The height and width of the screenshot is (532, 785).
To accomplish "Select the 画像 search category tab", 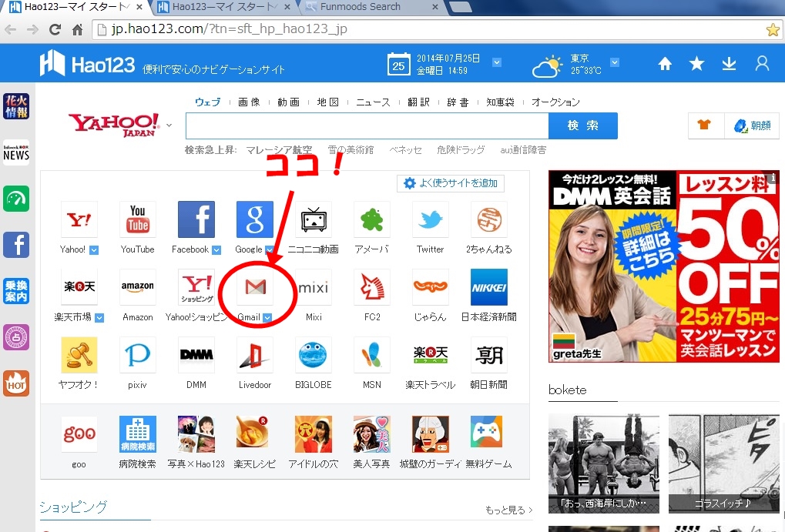I will [x=249, y=102].
